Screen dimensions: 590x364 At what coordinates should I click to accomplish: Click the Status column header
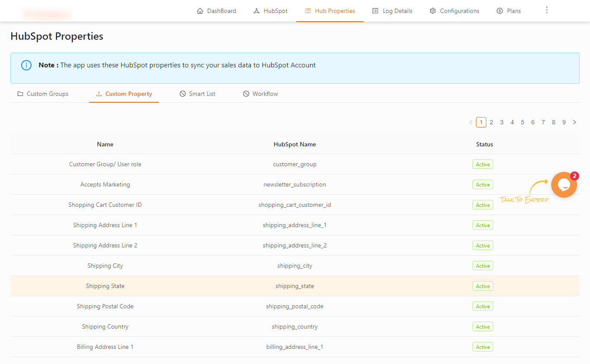485,144
